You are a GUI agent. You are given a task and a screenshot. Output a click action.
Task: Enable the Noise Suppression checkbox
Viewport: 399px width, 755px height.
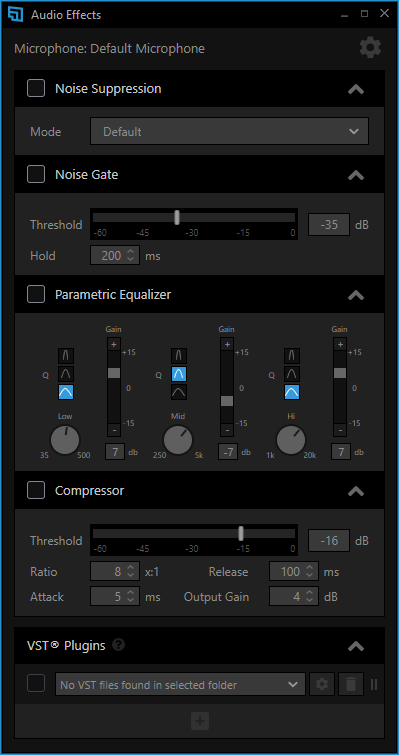tap(36, 88)
